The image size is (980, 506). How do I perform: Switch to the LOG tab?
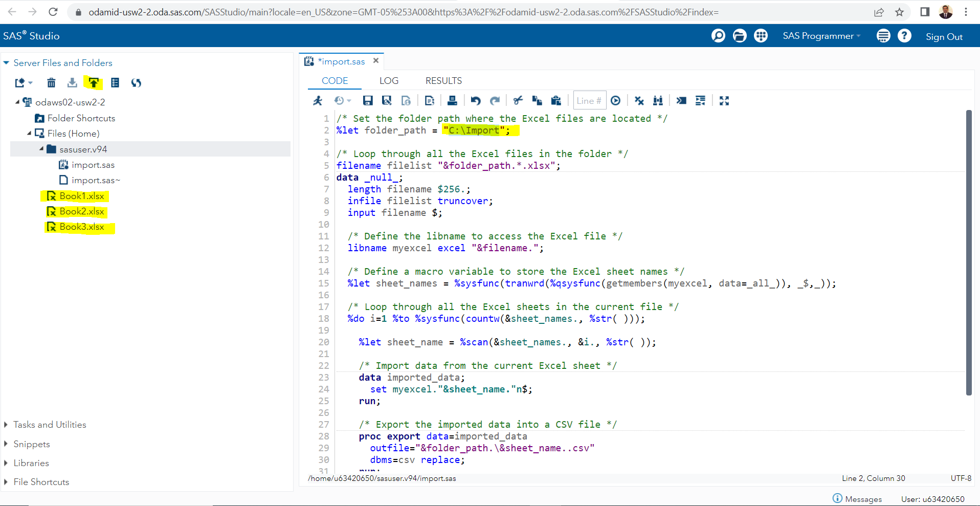[x=389, y=81]
